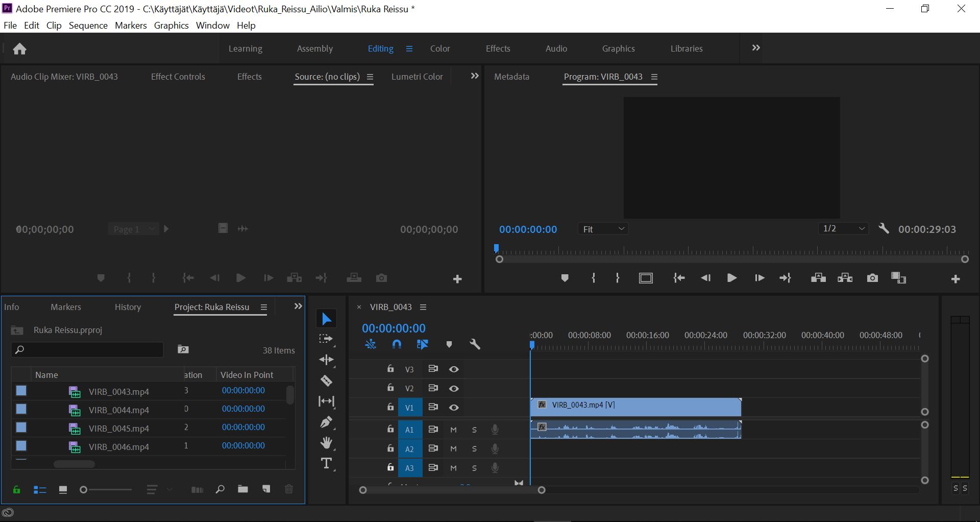
Task: Switch to the Effect Controls tab
Action: click(x=178, y=77)
